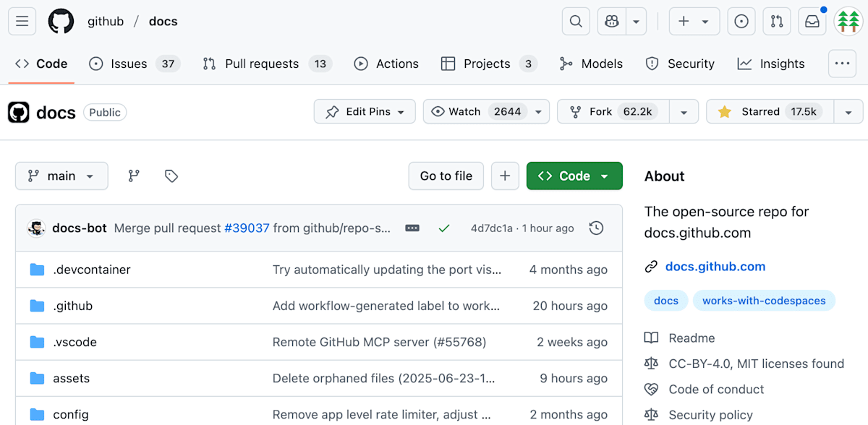Open the Fork options dropdown arrow
868x425 pixels.
tap(684, 111)
